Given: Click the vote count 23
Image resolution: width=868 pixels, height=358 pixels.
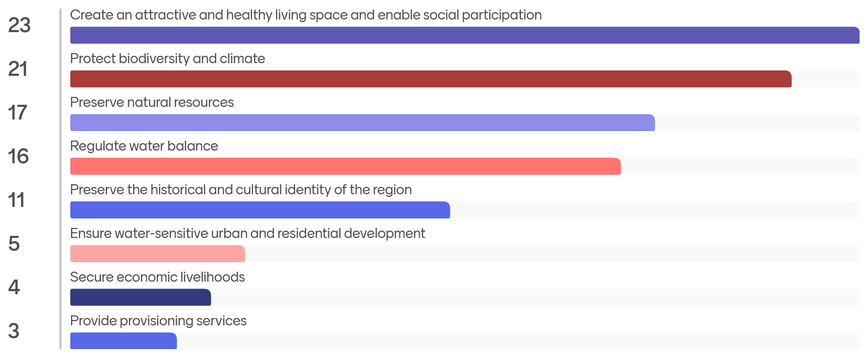Looking at the screenshot, I should click(x=19, y=25).
